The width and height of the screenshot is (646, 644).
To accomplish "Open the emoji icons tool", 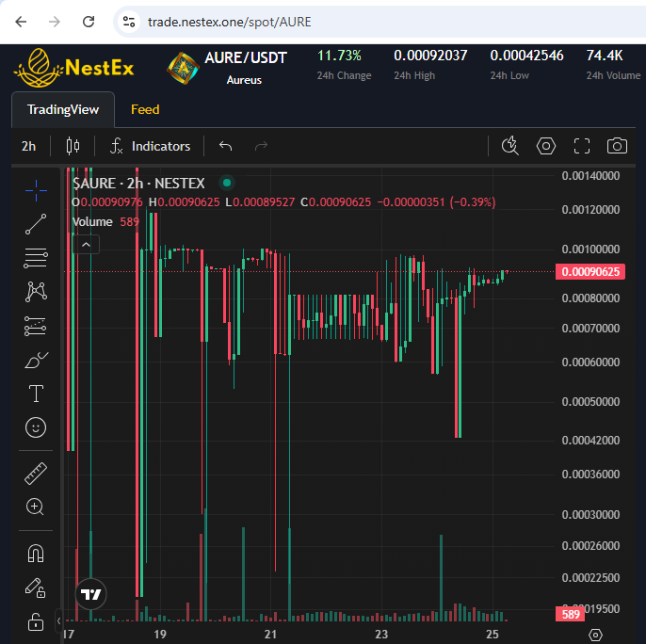I will [x=36, y=427].
